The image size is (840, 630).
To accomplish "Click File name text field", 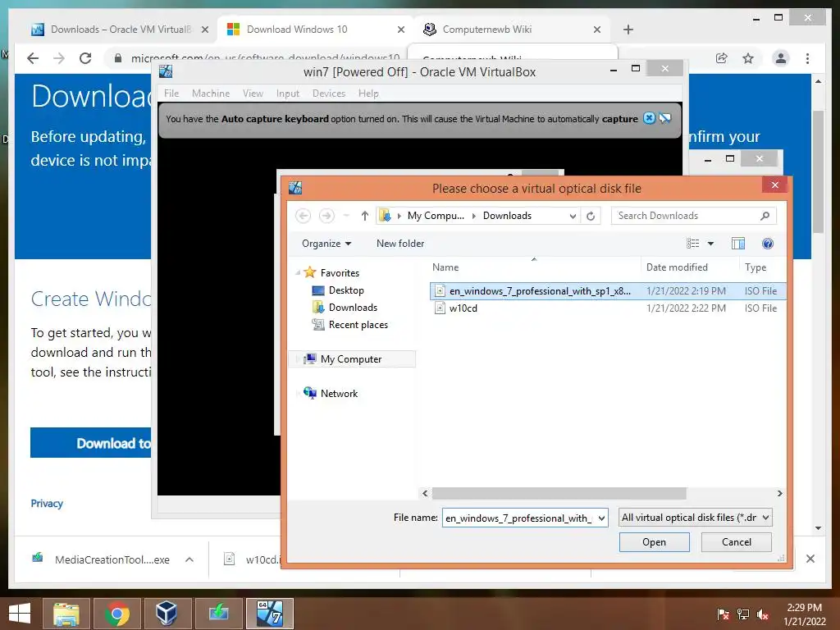I will click(519, 518).
